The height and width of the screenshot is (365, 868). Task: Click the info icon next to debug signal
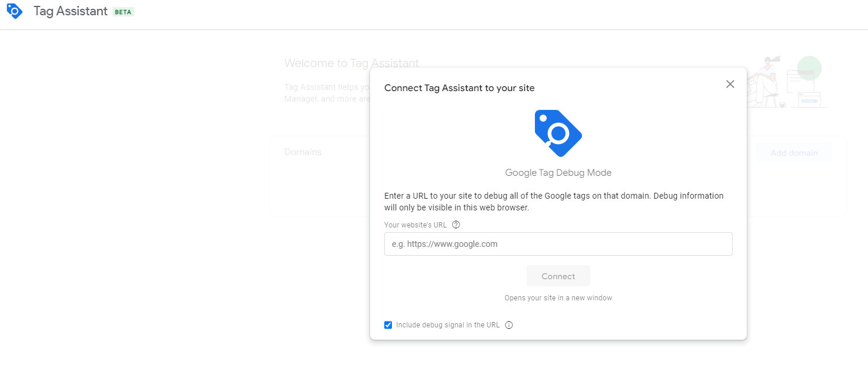click(x=509, y=325)
